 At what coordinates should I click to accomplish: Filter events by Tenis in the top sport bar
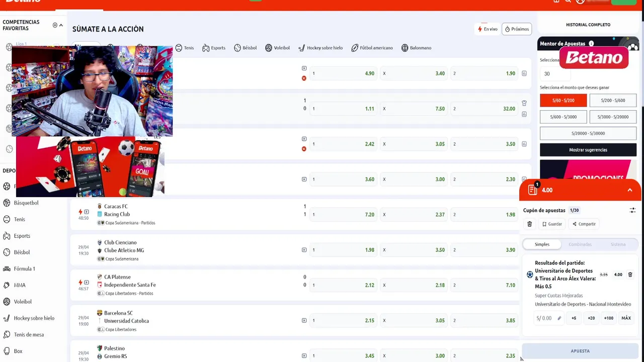184,48
